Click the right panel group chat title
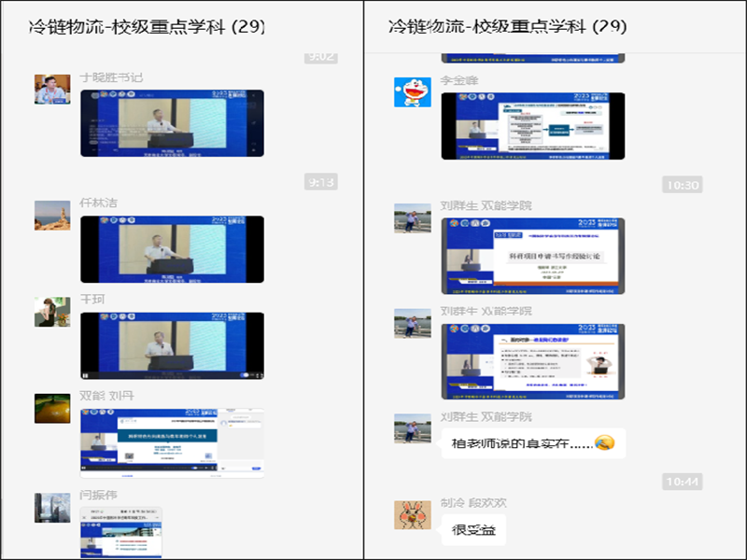Viewport: 747px width, 560px height. (507, 27)
